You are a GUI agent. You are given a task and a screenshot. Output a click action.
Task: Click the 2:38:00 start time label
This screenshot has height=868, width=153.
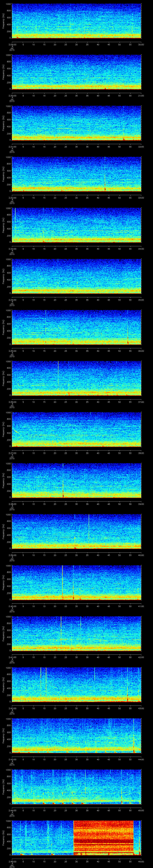[x=12, y=504]
